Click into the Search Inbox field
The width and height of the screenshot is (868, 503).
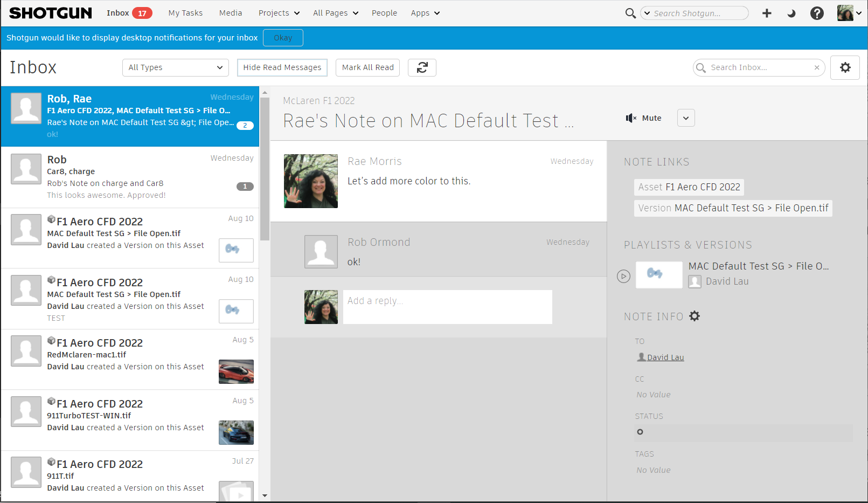pos(759,67)
